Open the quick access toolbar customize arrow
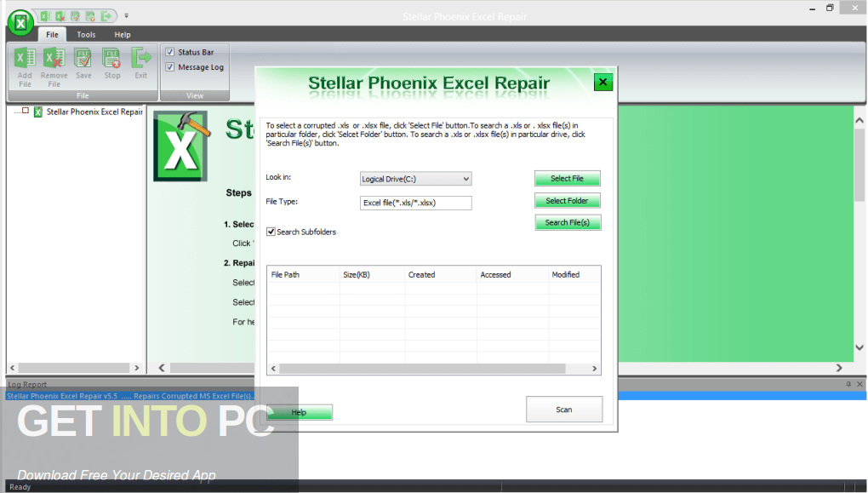Image resolution: width=868 pixels, height=493 pixels. [126, 16]
